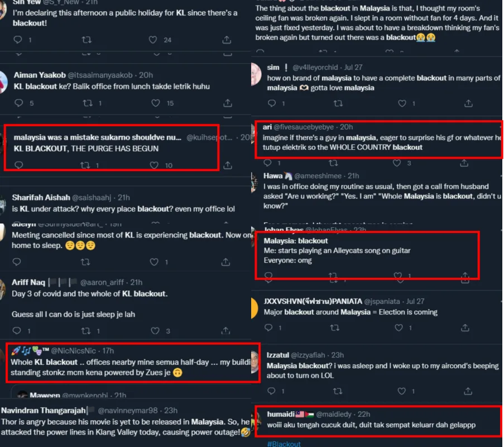
Task: Open Hawa's tweet about office routine
Action: click(382, 196)
